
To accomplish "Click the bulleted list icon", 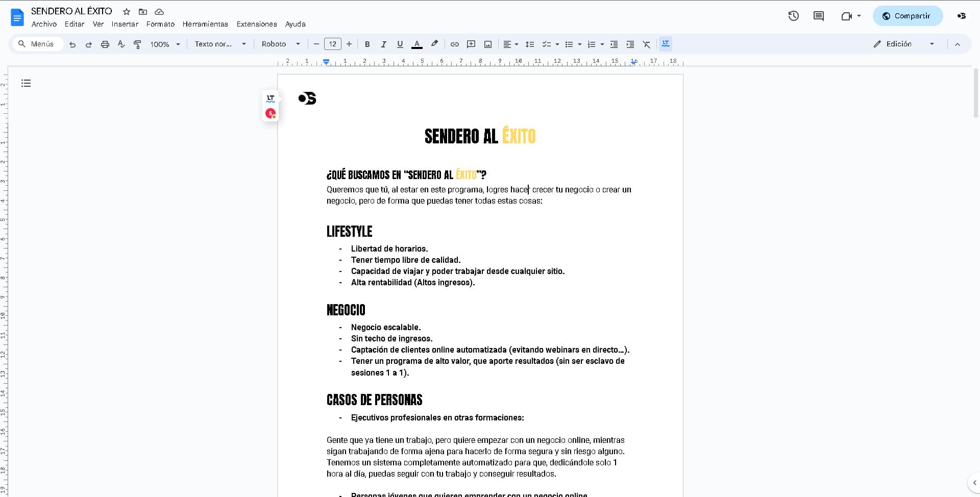I will point(569,44).
